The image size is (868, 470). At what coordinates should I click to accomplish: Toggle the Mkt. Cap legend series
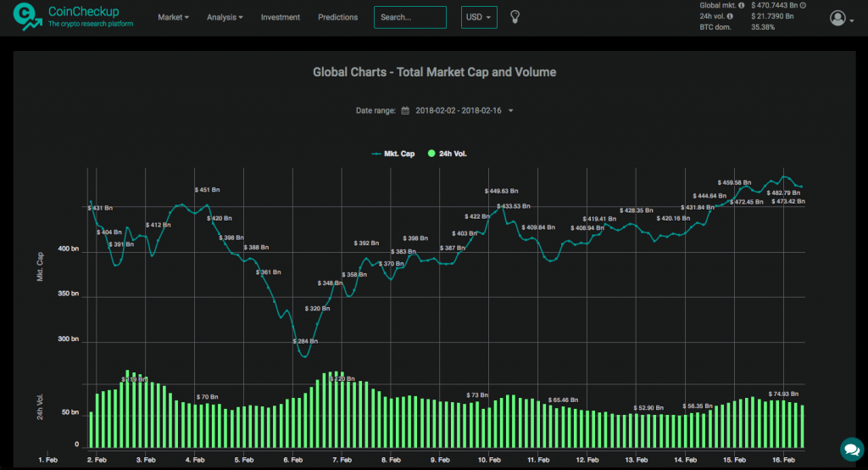[389, 154]
